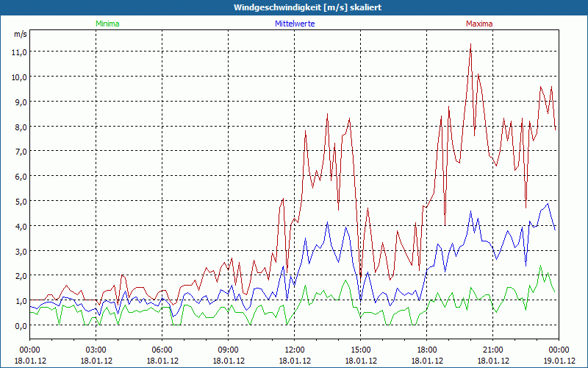Click the 9,0 y-axis value
The image size is (588, 368).
click(21, 102)
